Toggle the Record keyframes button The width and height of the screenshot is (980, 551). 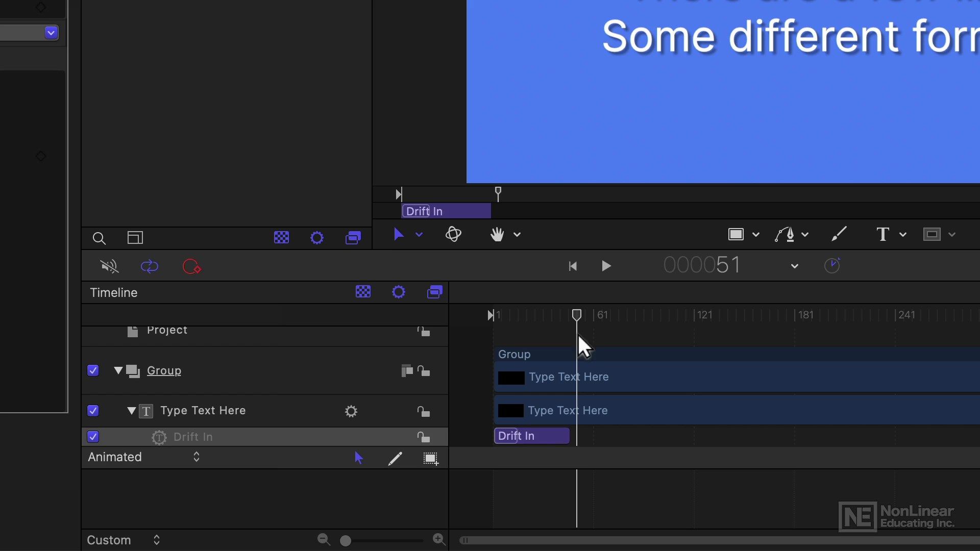pyautogui.click(x=192, y=266)
